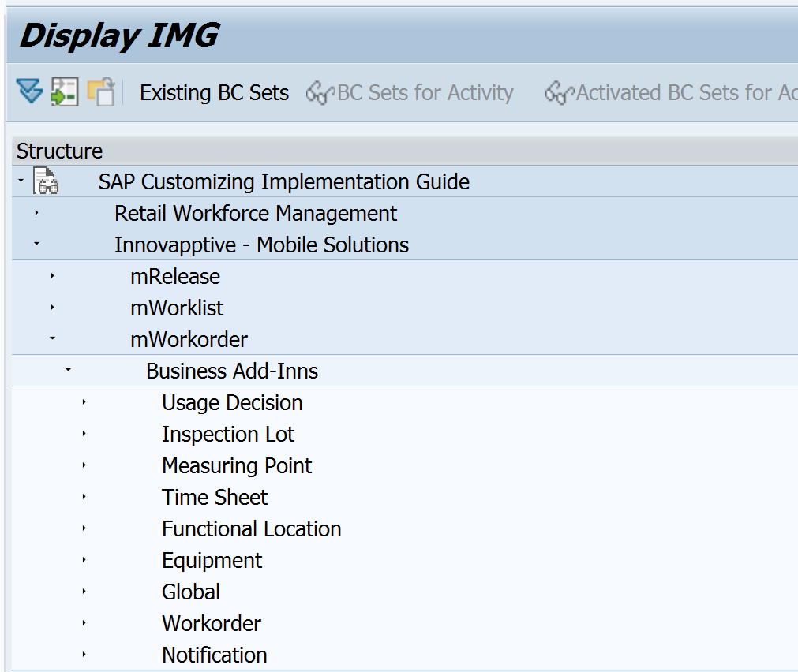Expand the Retail Workforce Management node
Image resolution: width=798 pixels, height=672 pixels.
(x=36, y=213)
